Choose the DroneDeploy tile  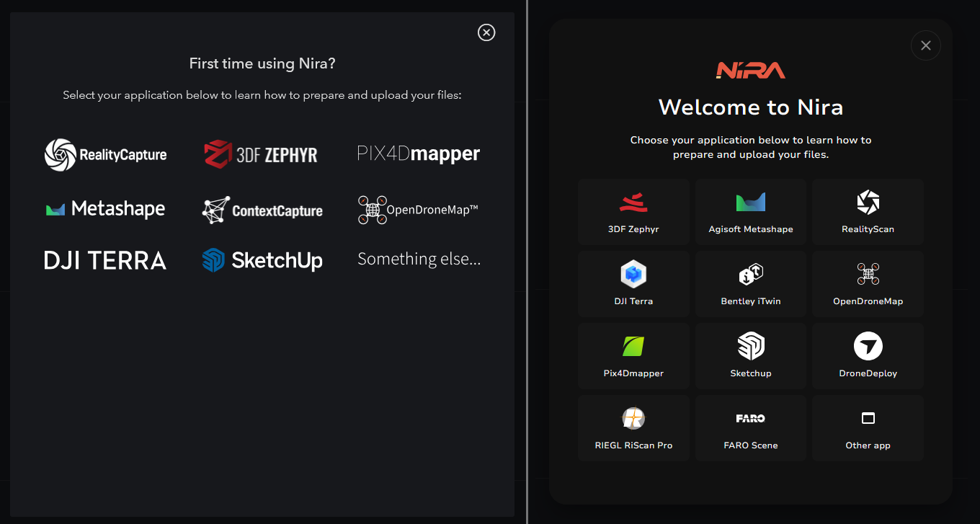868,356
